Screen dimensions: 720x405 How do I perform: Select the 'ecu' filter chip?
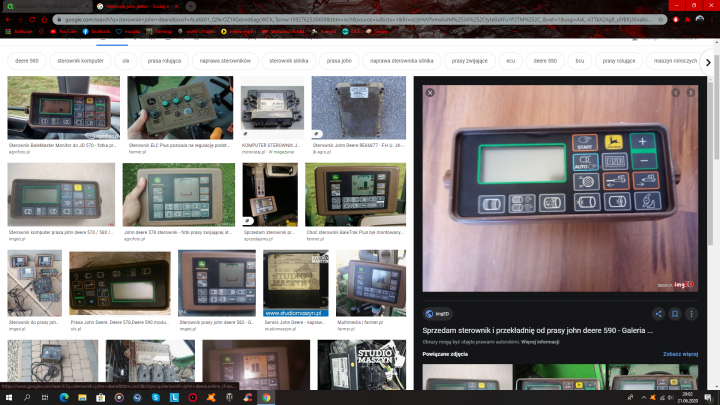510,61
